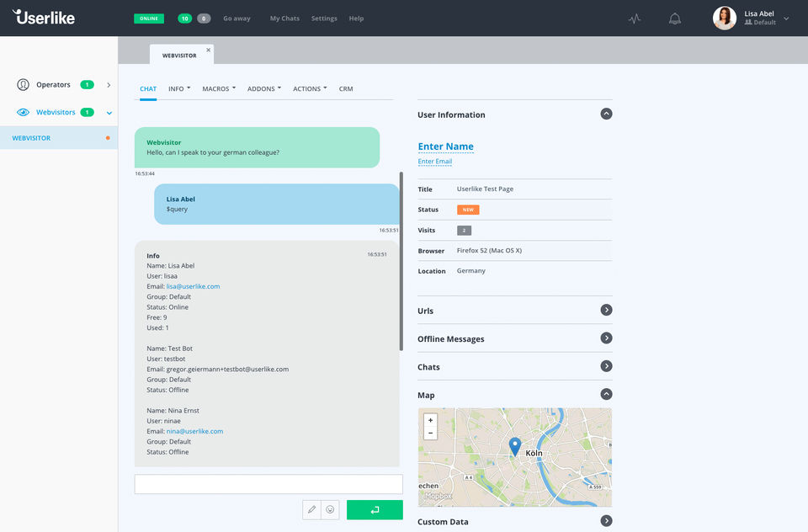Click the chat scrollbar
Image resolution: width=808 pixels, height=532 pixels.
point(401,261)
